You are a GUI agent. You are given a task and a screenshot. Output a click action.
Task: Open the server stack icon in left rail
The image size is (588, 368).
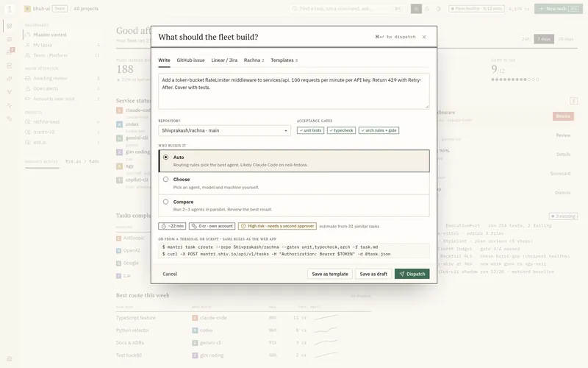pyautogui.click(x=10, y=66)
